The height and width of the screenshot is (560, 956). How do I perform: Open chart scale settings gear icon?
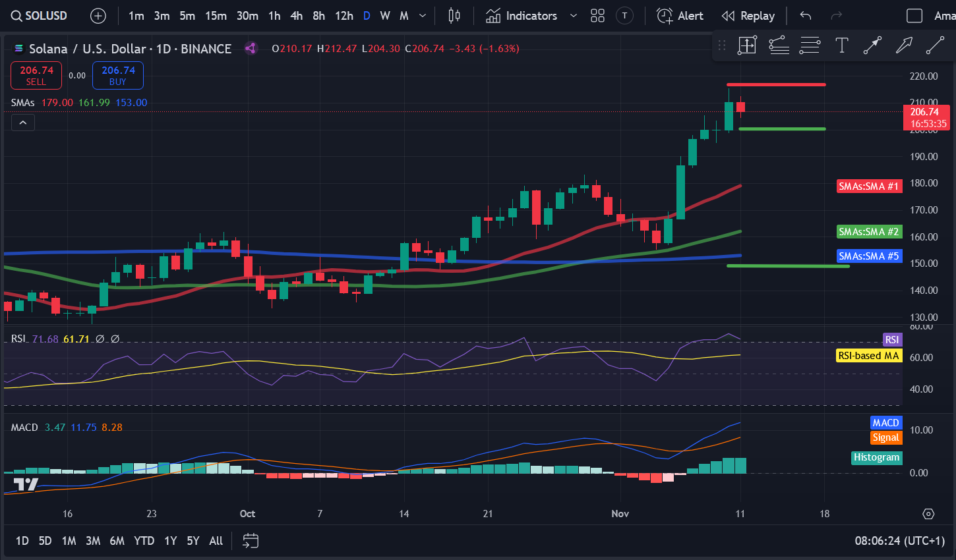click(x=929, y=514)
